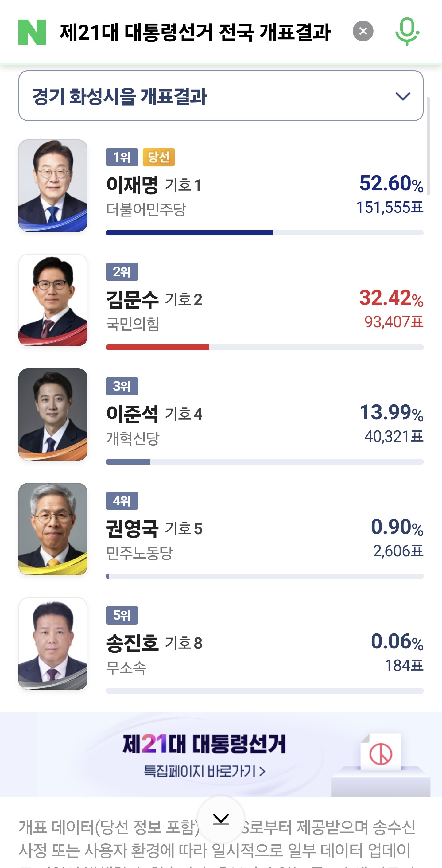Tap the round down-arrow expand button
This screenshot has width=442, height=868.
221,819
